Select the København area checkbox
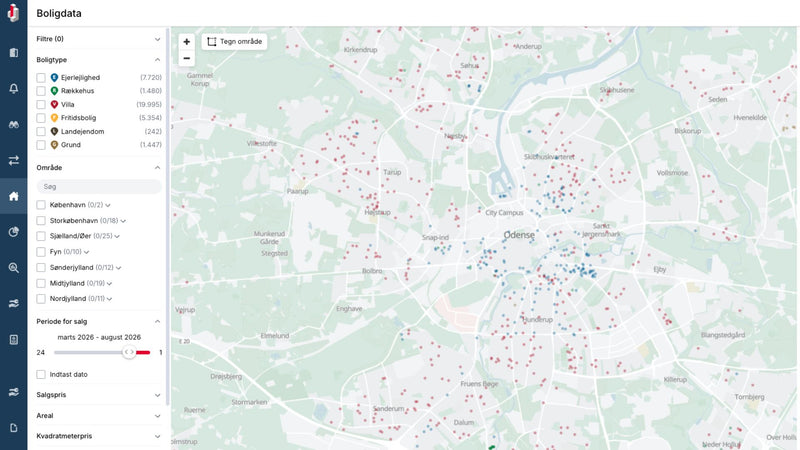The height and width of the screenshot is (450, 800). click(41, 205)
